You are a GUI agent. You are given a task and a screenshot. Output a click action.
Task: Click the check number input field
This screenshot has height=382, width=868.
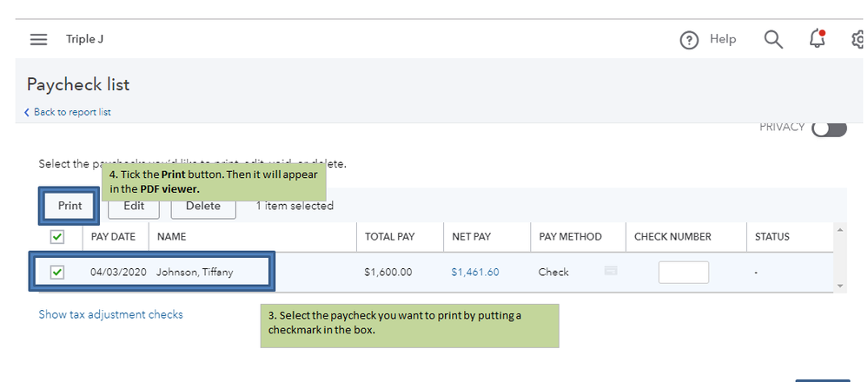pyautogui.click(x=683, y=272)
